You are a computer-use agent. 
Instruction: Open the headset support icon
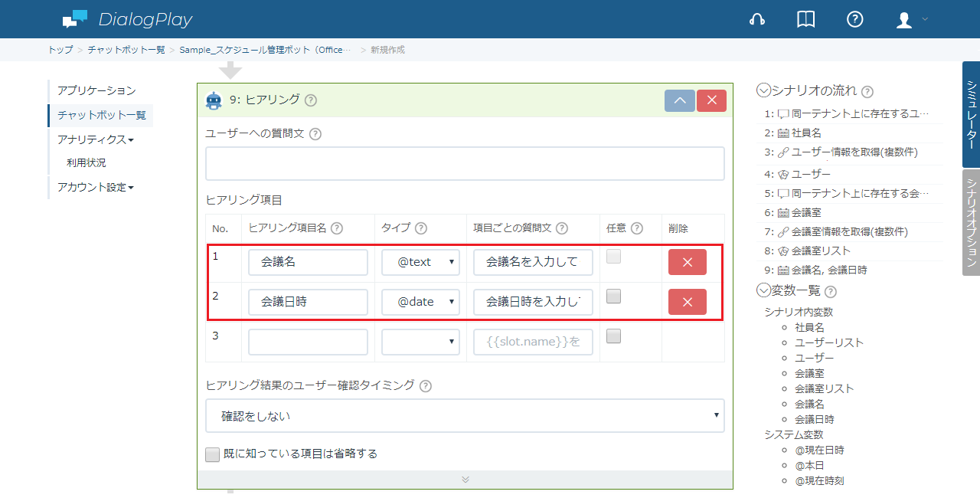click(757, 20)
